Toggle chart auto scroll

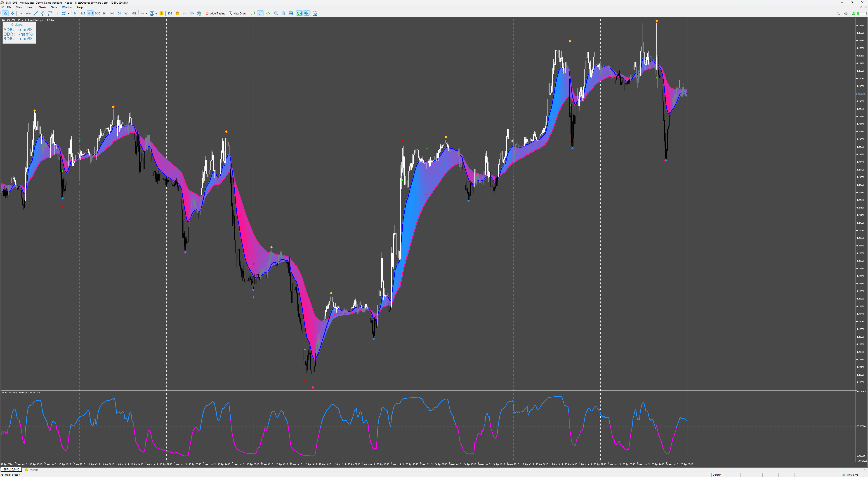pos(299,14)
